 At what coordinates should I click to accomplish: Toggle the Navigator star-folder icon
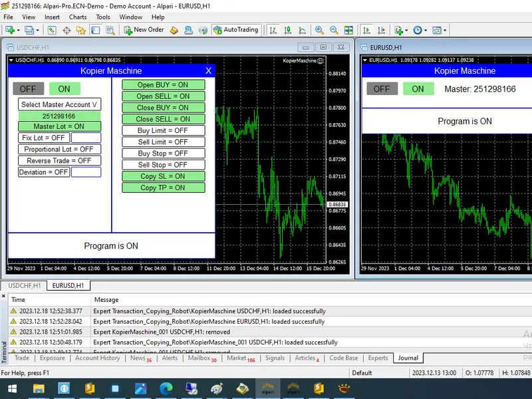(x=80, y=30)
